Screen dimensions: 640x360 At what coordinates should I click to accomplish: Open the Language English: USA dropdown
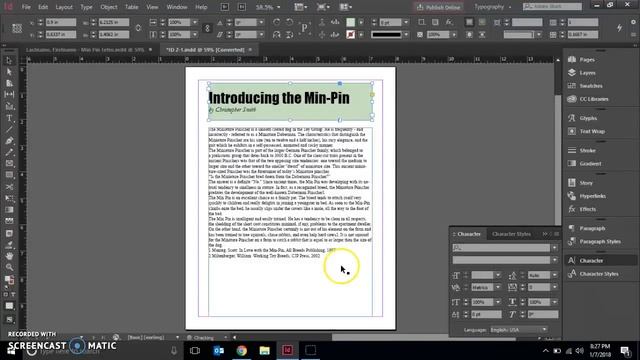pyautogui.click(x=518, y=330)
